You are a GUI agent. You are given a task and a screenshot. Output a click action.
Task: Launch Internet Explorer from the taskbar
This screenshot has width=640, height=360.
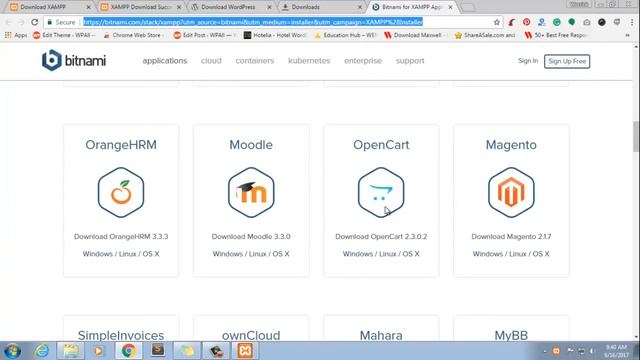[42, 351]
